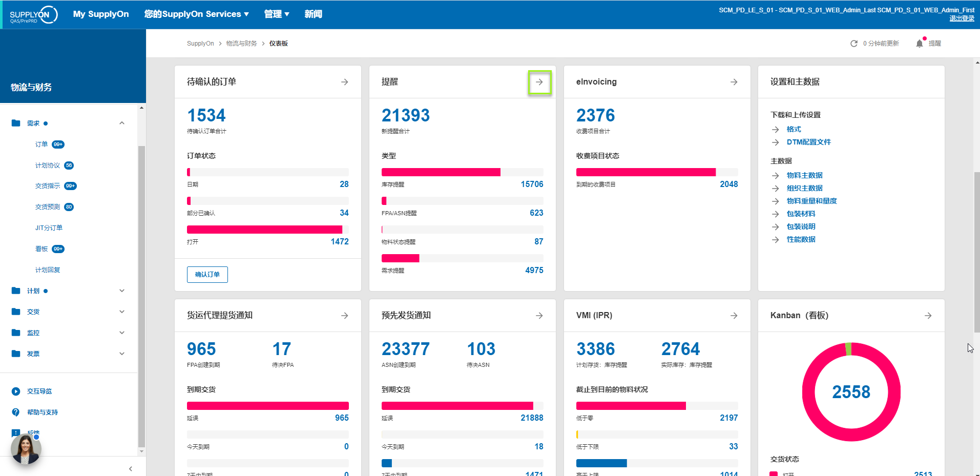Open the assistant avatar chat
This screenshot has width=980, height=476.
pos(26,449)
